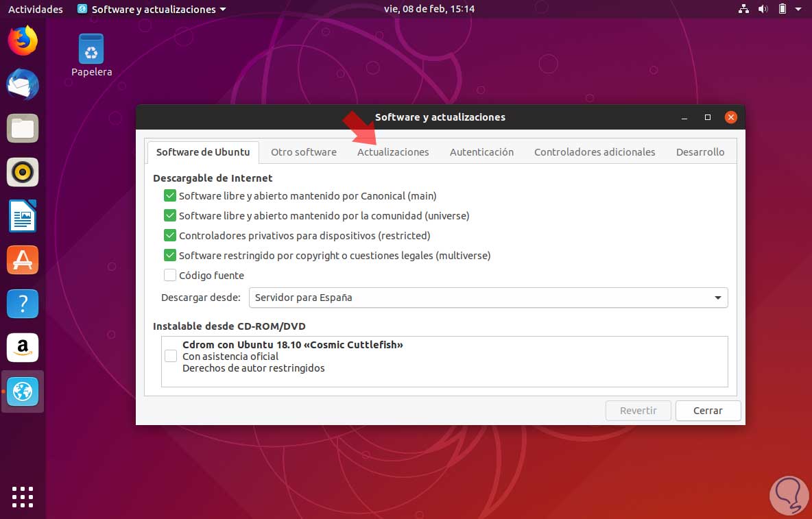Open the Help question mark icon

[x=23, y=304]
